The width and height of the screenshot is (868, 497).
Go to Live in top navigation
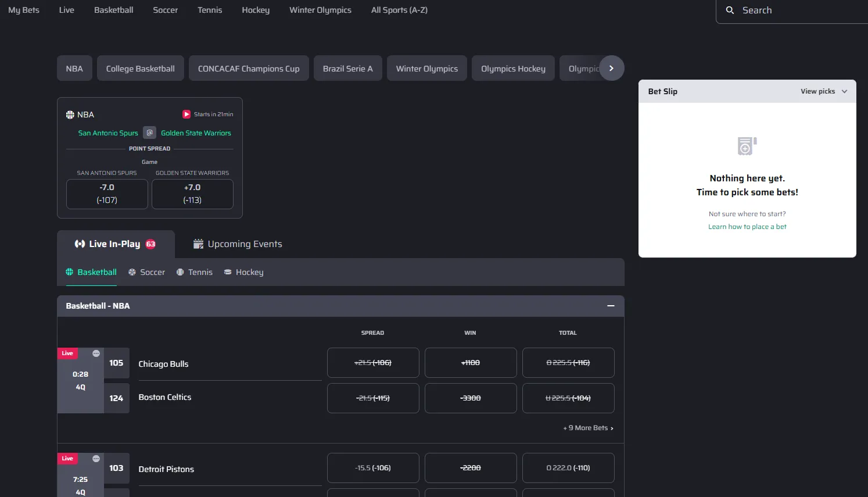coord(67,10)
